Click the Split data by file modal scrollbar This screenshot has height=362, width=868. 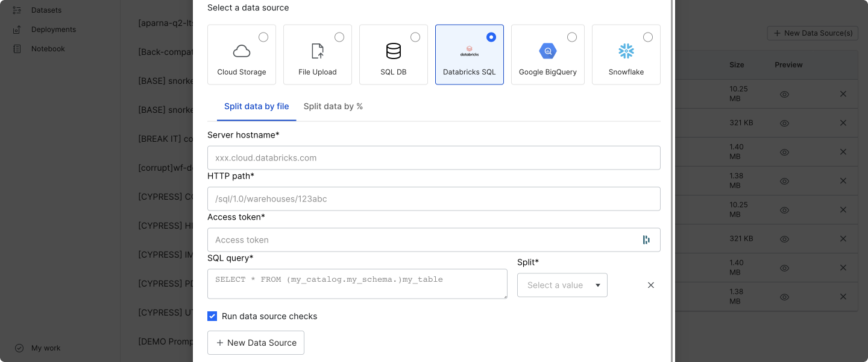point(672,181)
